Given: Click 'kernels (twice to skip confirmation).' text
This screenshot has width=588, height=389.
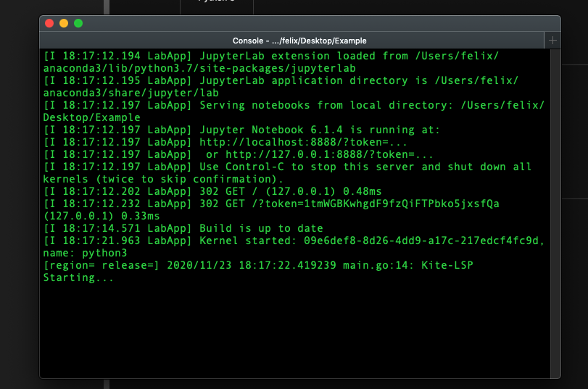Looking at the screenshot, I should pos(164,180).
